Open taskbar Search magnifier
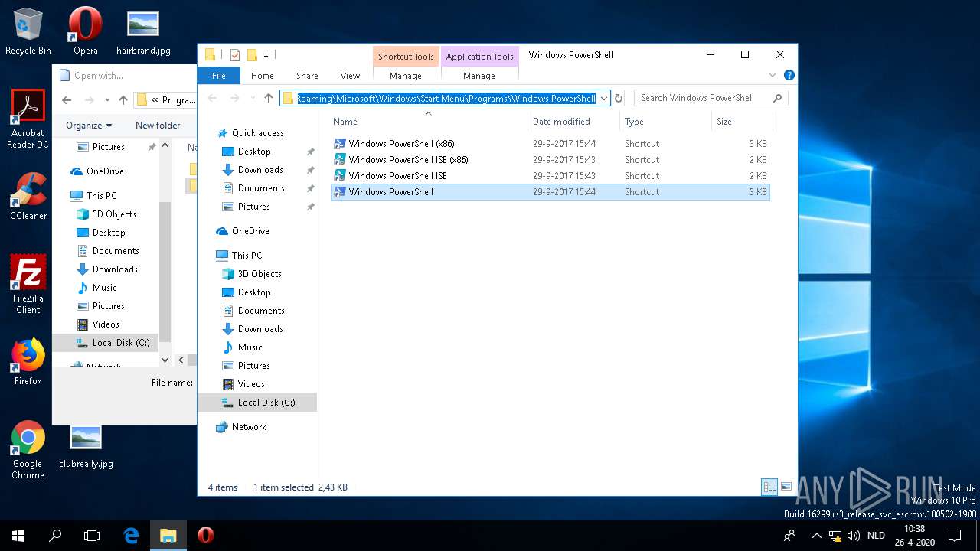Viewport: 980px width, 551px height. point(55,536)
